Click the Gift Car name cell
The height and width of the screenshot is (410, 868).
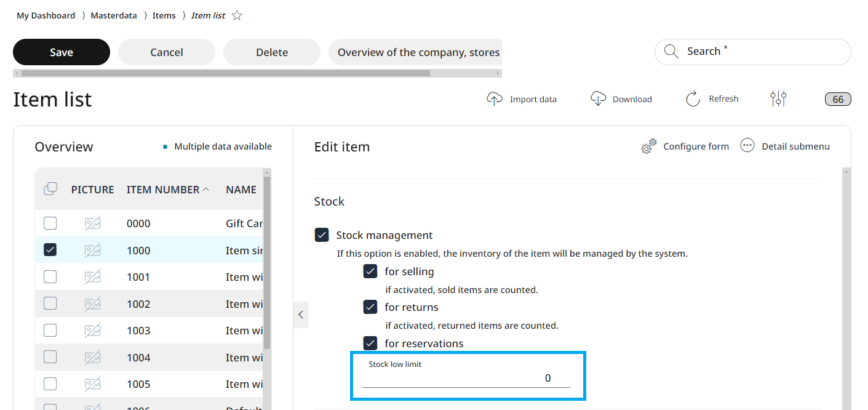click(x=244, y=223)
